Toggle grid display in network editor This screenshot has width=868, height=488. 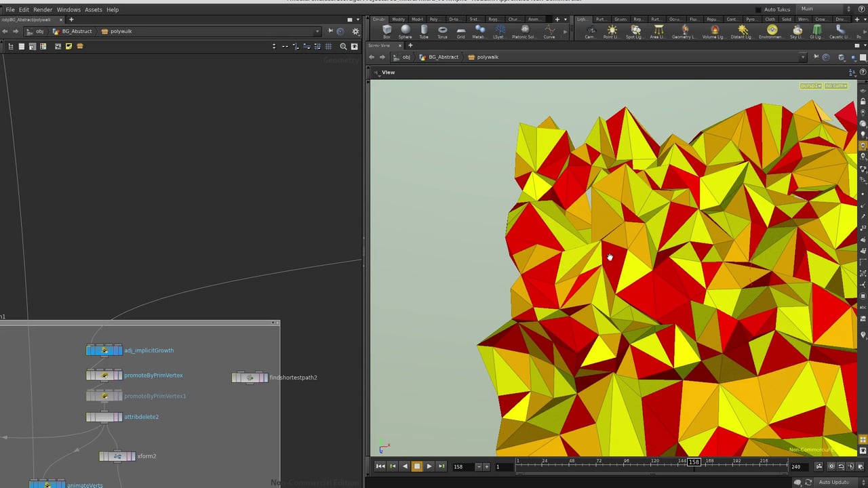pos(328,46)
